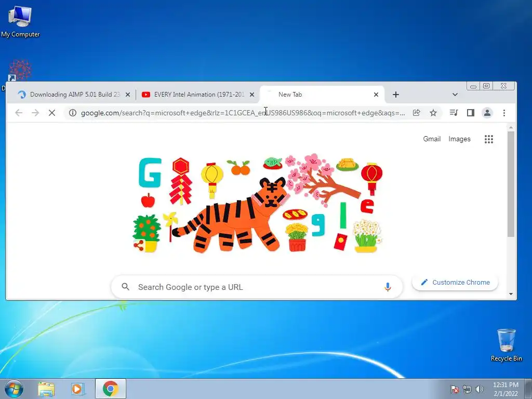The width and height of the screenshot is (532, 399).
Task: Click the doodle share icon
Action: (139, 245)
